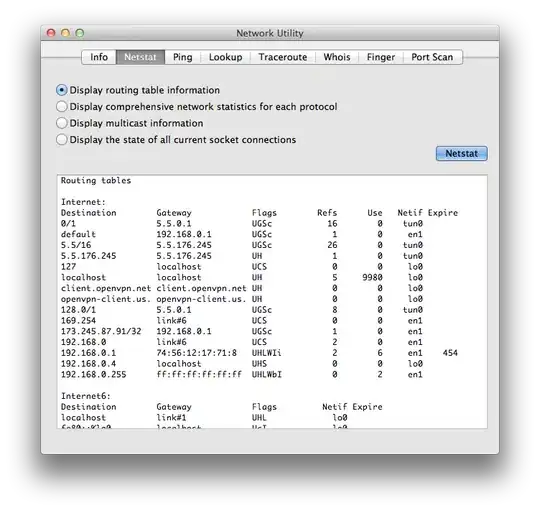Click the 'UHLWIi' flags value
The height and width of the screenshot is (511, 540).
pos(267,353)
